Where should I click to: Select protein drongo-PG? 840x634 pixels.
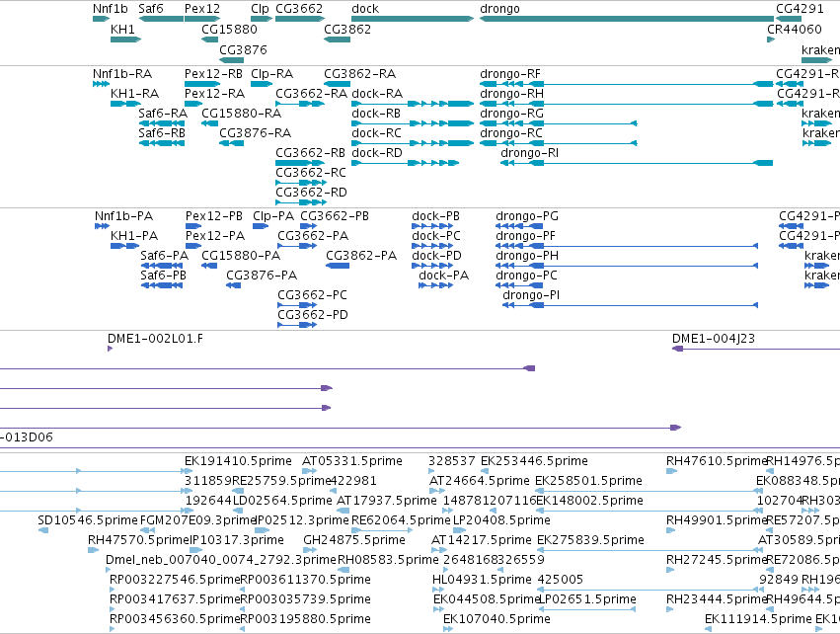pos(519,226)
